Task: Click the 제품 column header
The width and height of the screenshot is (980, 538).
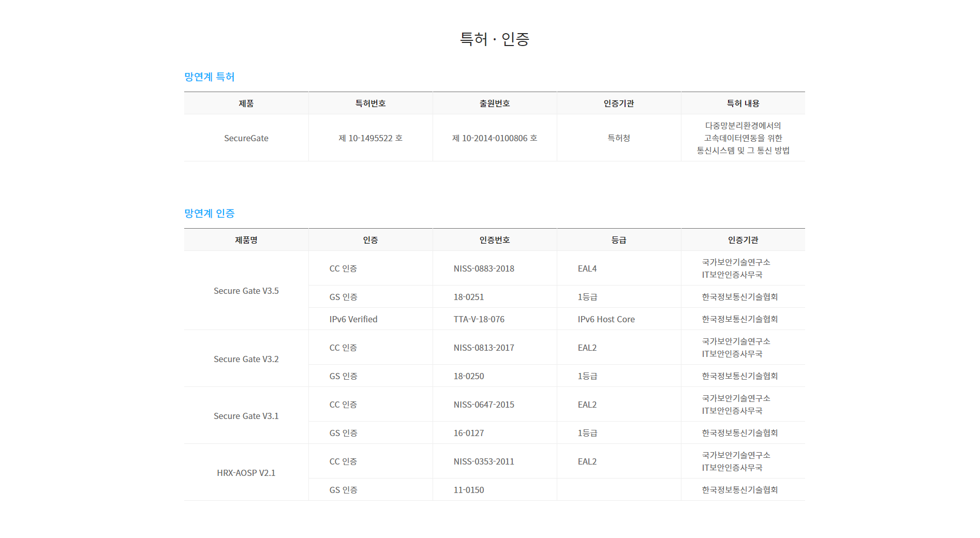Action: click(246, 103)
